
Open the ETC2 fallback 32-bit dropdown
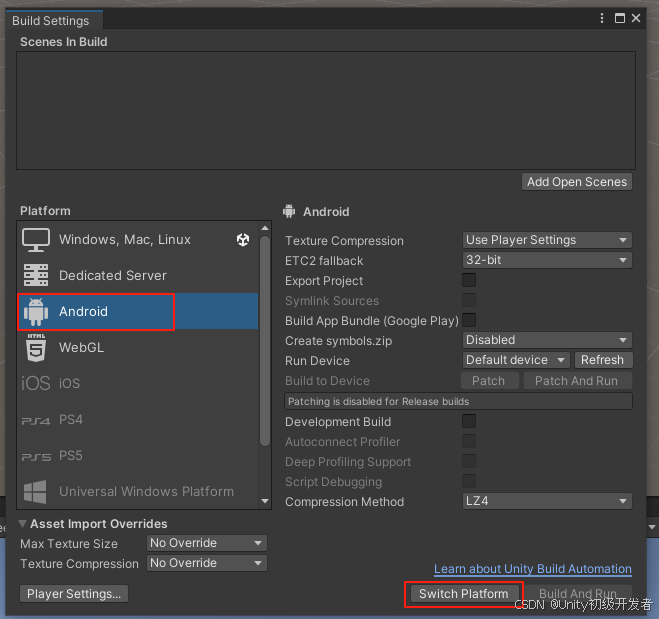tap(547, 260)
